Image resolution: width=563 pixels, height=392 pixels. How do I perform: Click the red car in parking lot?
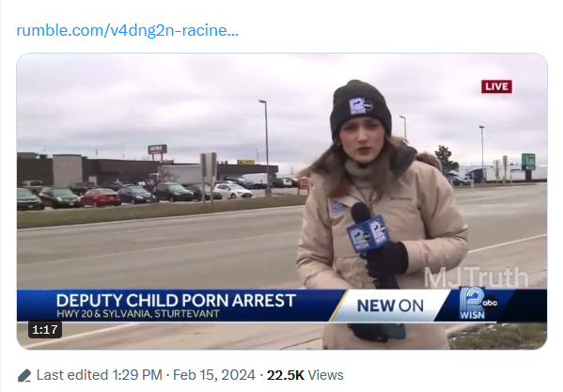[x=101, y=198]
